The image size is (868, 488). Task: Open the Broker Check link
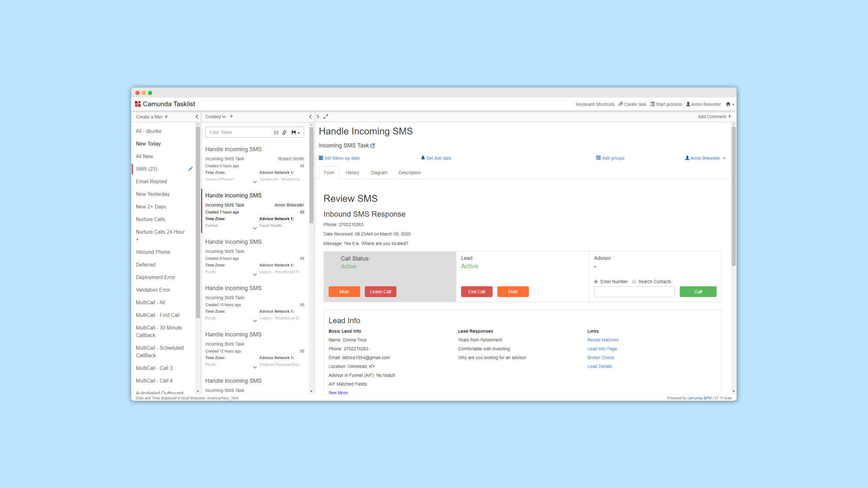[x=601, y=357]
